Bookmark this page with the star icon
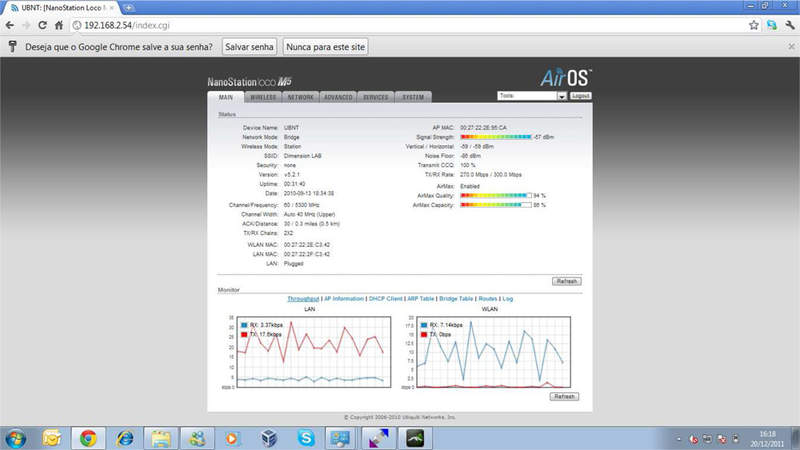 pos(754,25)
